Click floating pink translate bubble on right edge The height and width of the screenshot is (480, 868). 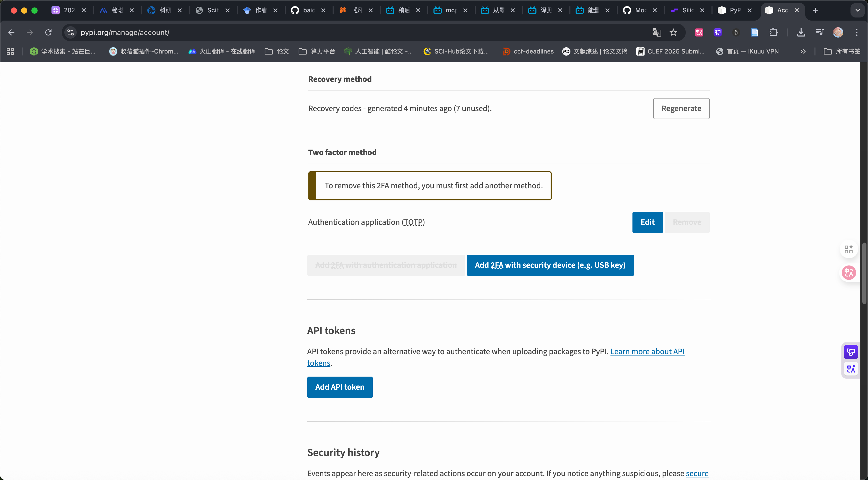pyautogui.click(x=848, y=273)
